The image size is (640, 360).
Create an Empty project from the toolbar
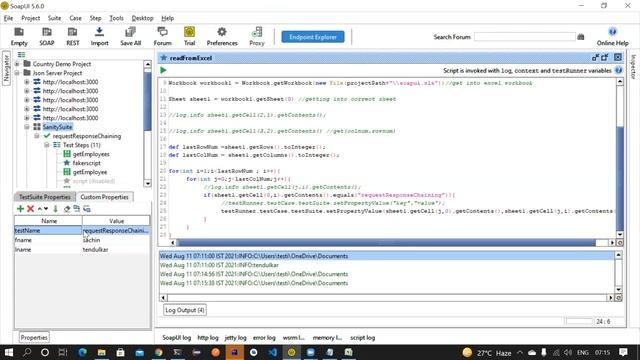click(x=19, y=36)
